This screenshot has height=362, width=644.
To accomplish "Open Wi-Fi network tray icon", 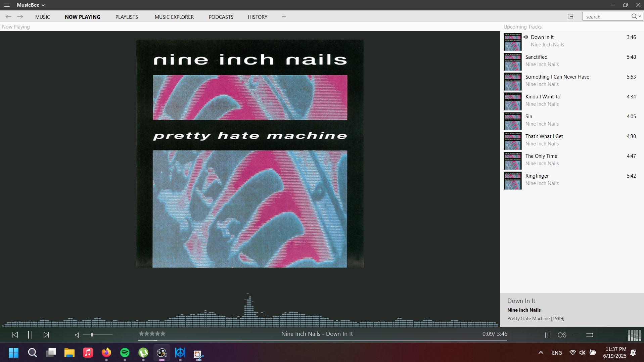I will point(573,353).
